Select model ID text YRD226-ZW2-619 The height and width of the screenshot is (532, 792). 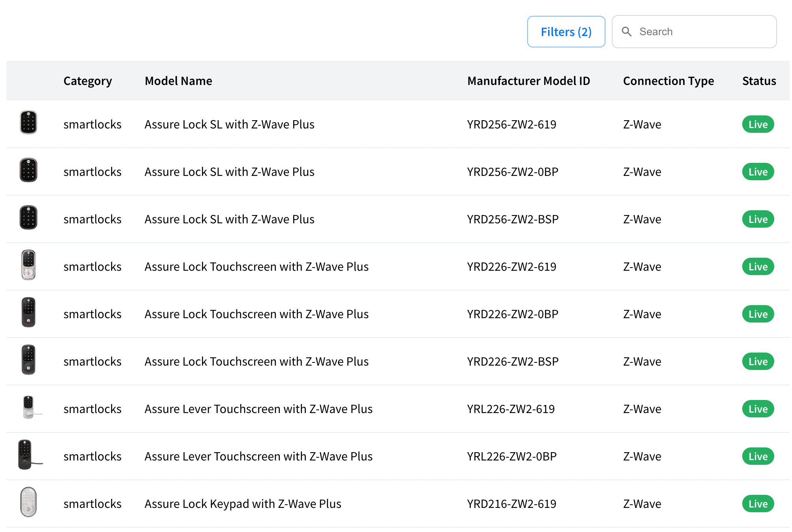511,267
